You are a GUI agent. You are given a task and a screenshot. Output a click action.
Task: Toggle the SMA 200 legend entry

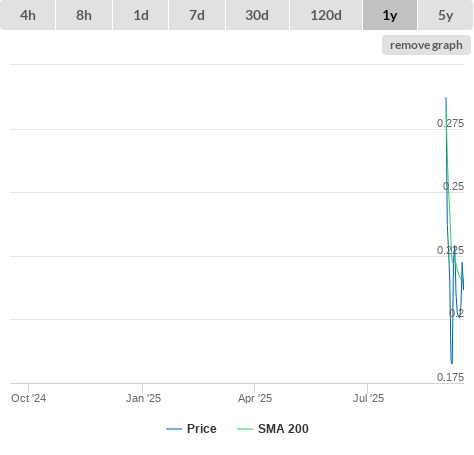pos(283,429)
